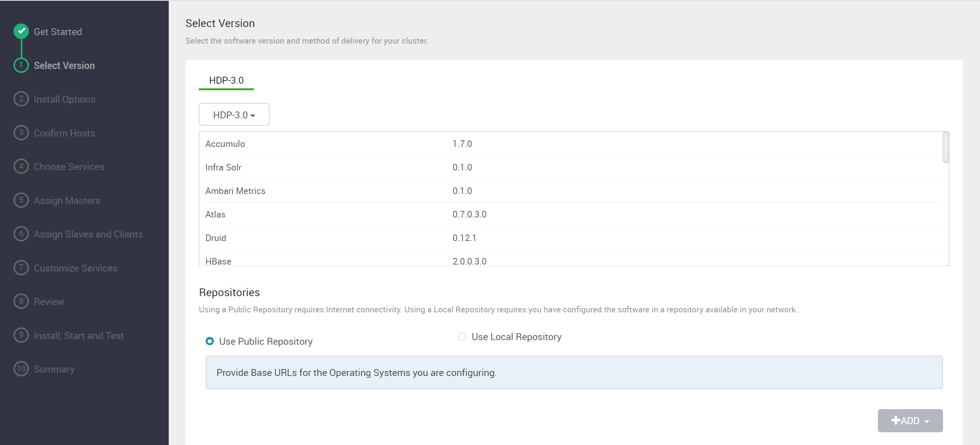Click Accumulo version 1.7.0

click(x=462, y=144)
